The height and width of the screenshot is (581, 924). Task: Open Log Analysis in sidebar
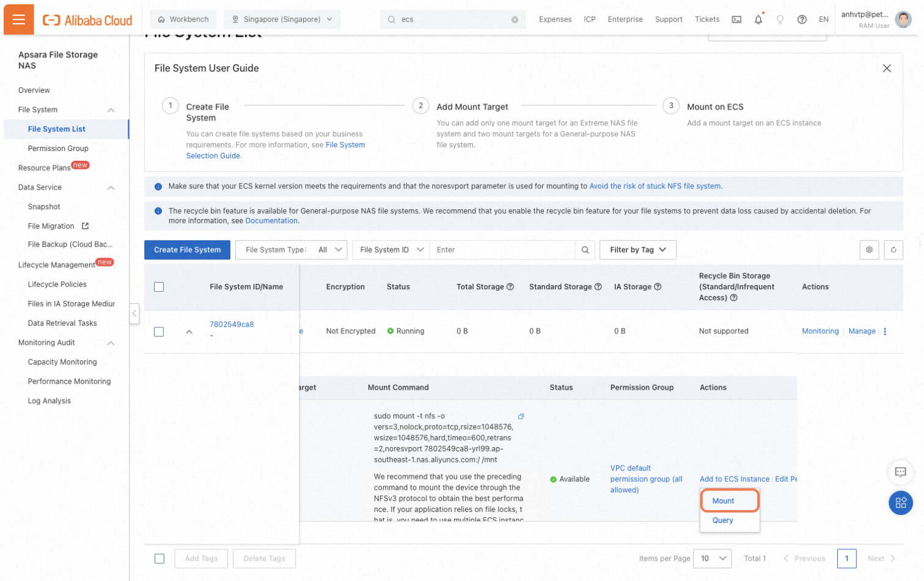point(50,401)
